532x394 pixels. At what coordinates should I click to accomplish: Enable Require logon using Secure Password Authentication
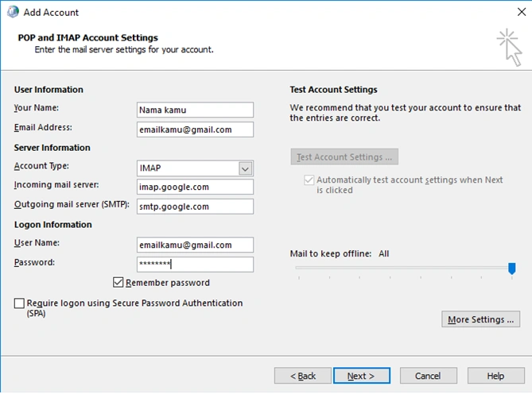(x=19, y=303)
